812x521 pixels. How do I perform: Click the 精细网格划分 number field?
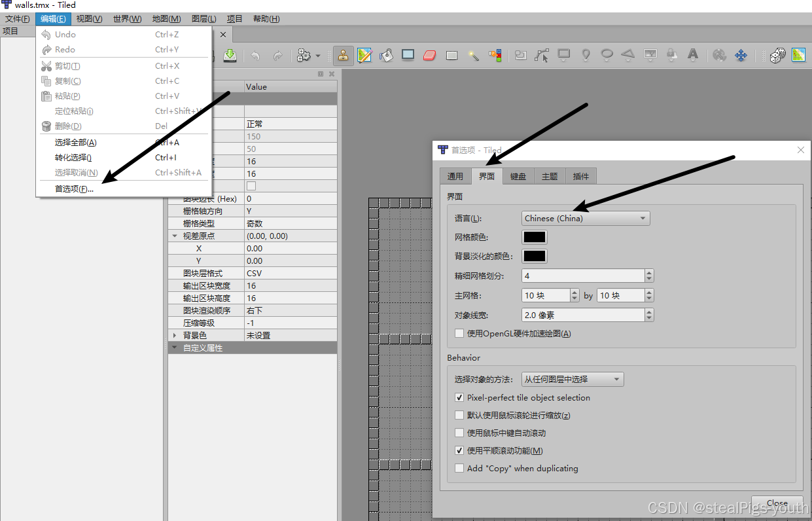tap(583, 276)
